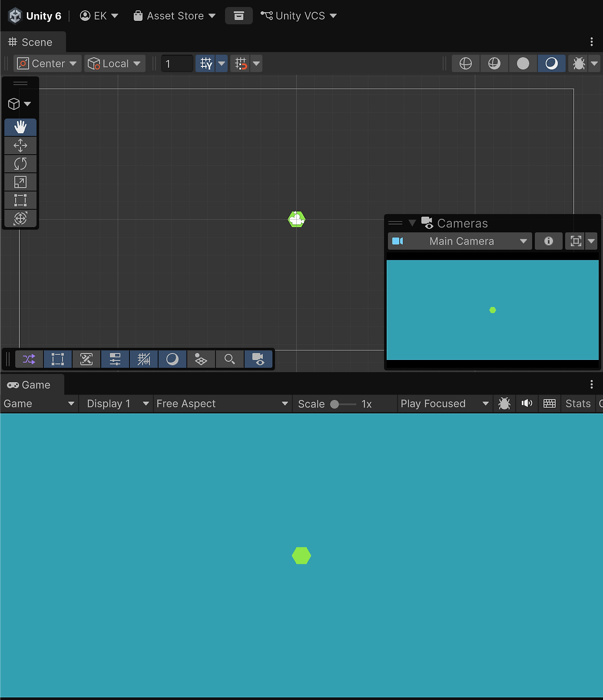
Task: Select the Move tool
Action: click(20, 146)
